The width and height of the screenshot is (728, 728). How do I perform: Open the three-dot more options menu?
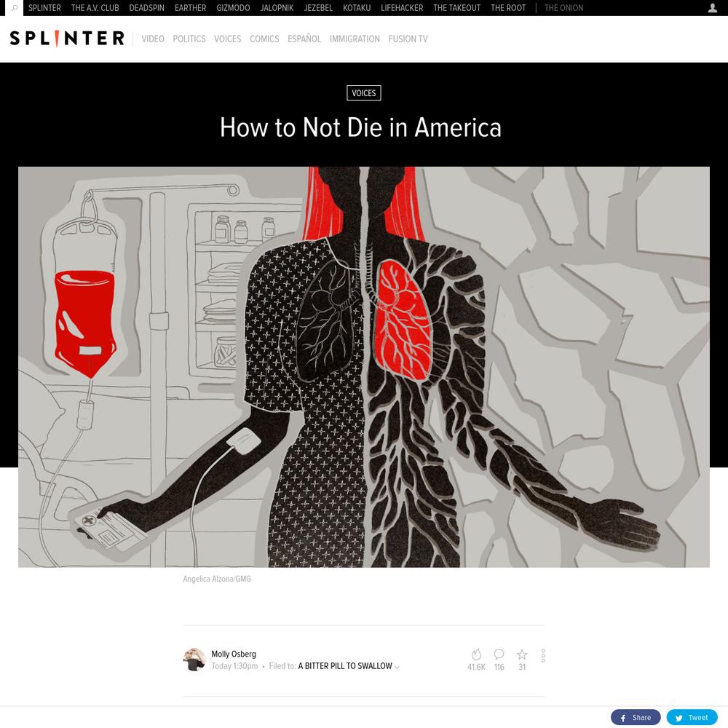click(x=543, y=656)
